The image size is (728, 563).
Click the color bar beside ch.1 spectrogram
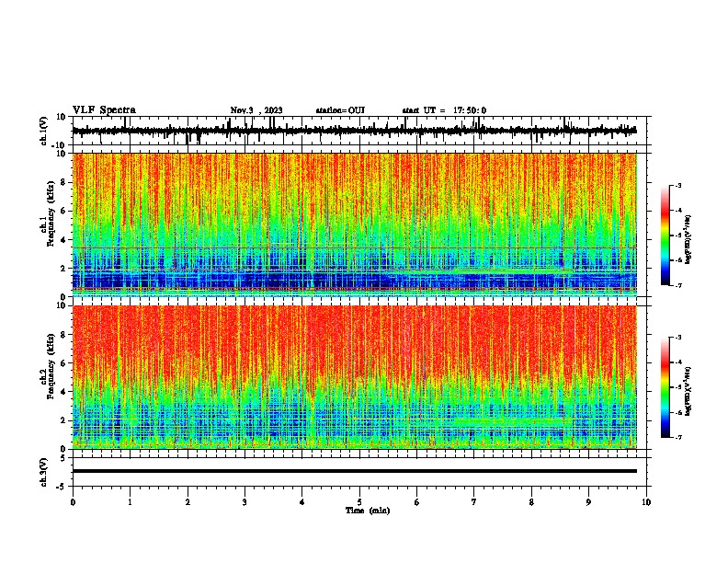point(665,236)
